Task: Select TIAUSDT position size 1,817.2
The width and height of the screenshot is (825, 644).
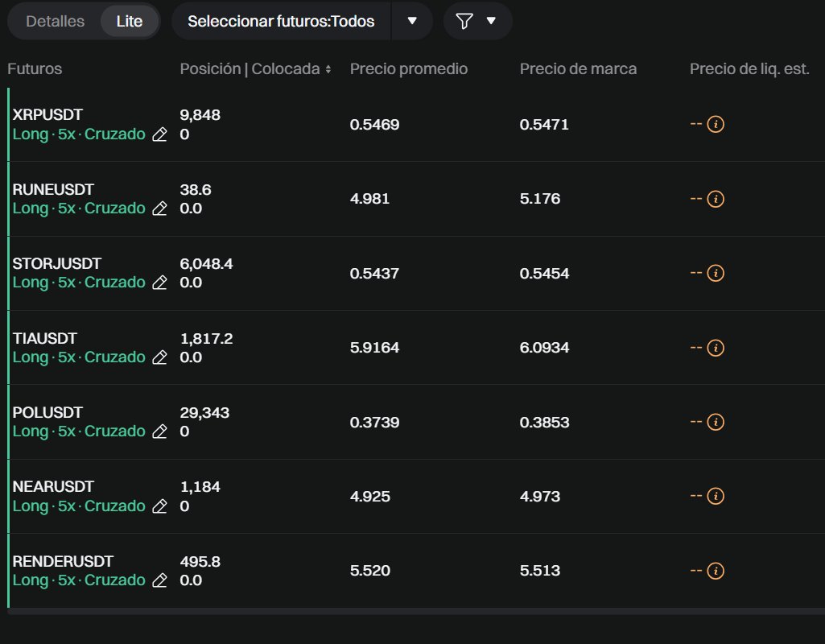Action: tap(206, 338)
